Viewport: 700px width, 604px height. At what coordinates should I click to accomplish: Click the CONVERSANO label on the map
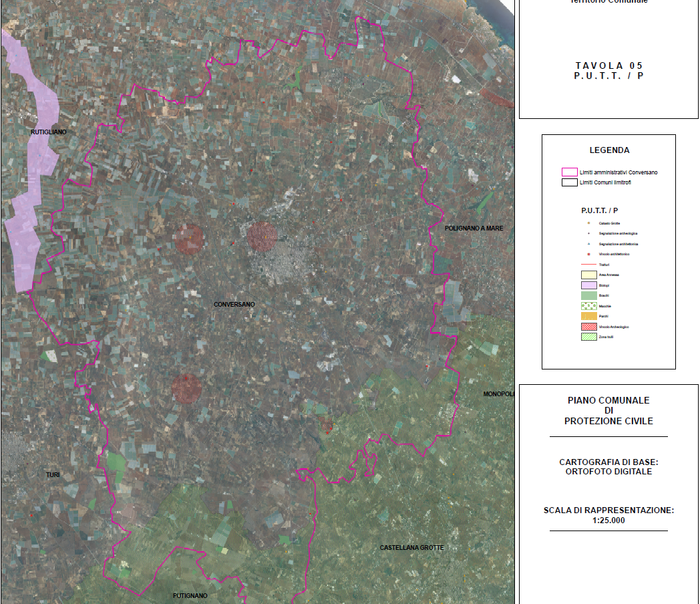click(x=234, y=305)
